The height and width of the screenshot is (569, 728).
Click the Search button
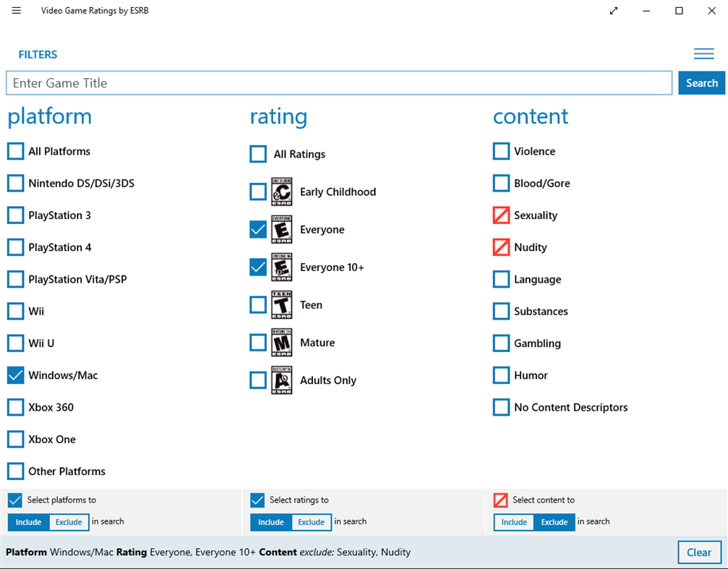[701, 82]
